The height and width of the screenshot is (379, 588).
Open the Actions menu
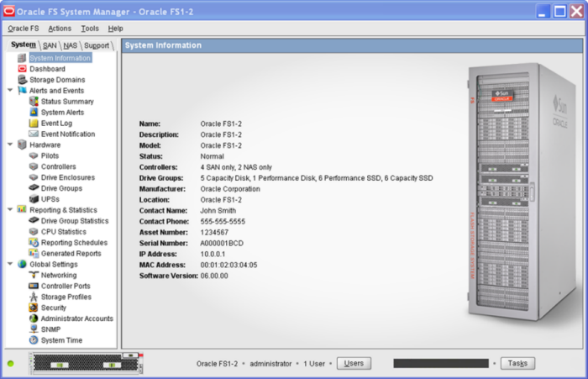(x=60, y=29)
